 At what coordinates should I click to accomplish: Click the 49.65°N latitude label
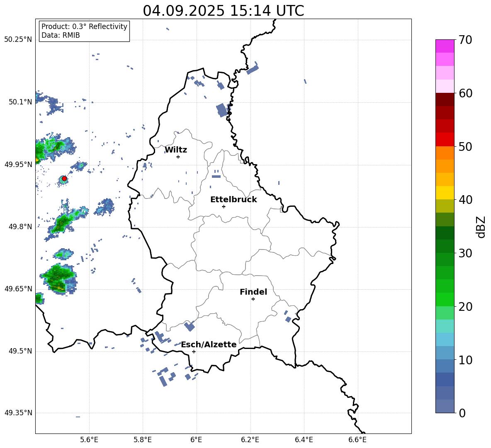[18, 288]
